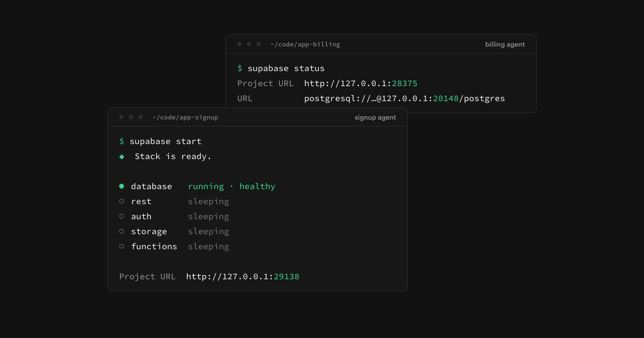Click the functions service name

154,247
